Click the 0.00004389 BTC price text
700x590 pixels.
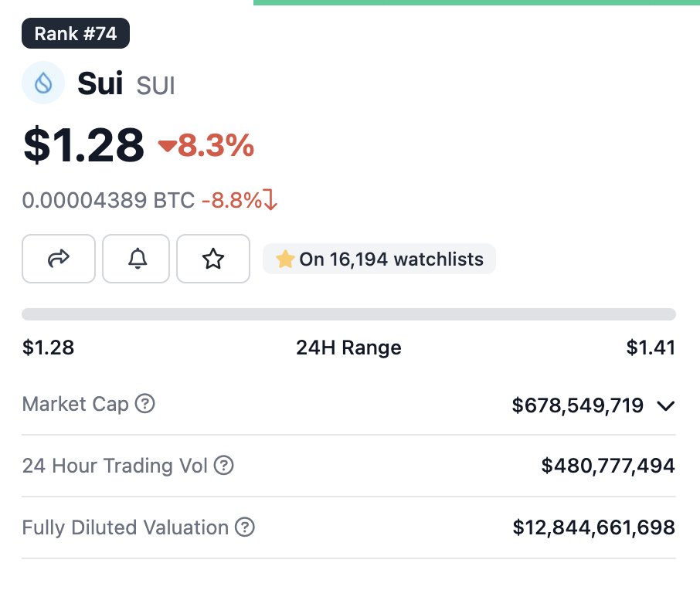pyautogui.click(x=108, y=200)
